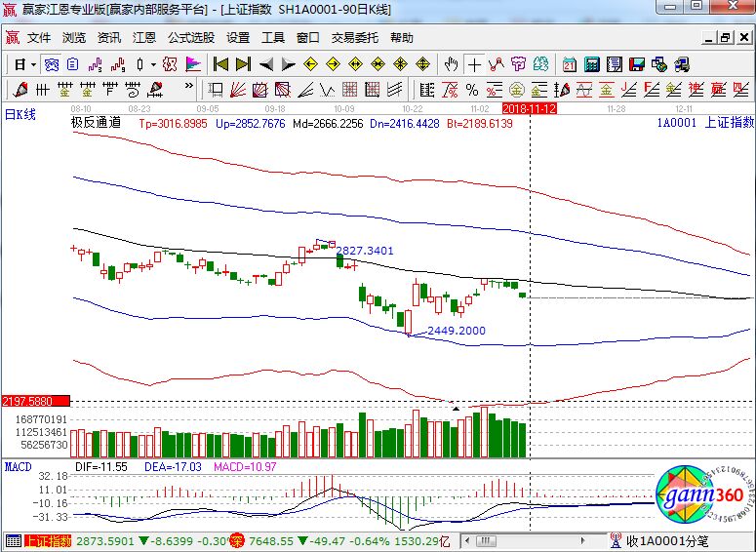756x552 pixels.
Task: Toggle the first blue chart-mode icon
Action: (52, 64)
